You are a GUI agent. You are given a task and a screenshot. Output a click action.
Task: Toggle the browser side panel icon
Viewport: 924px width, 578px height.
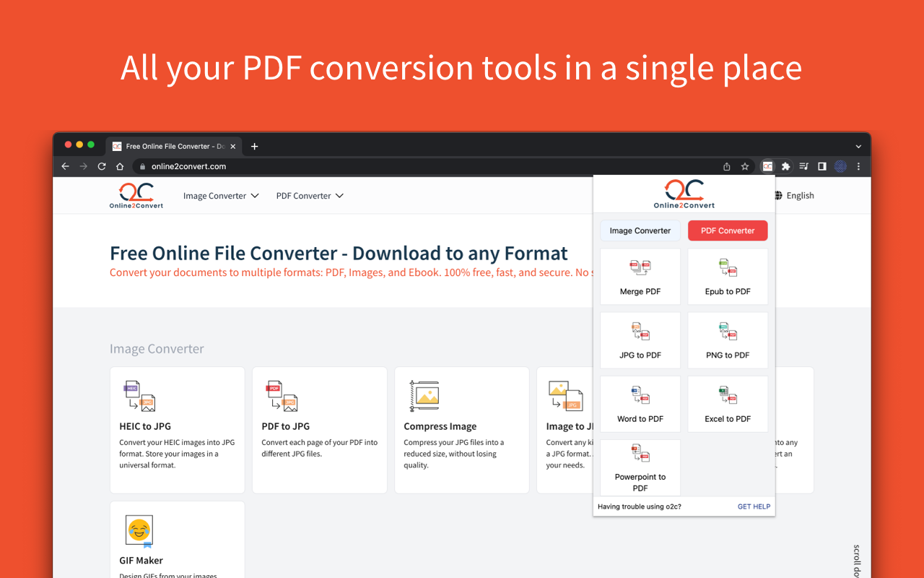point(821,166)
